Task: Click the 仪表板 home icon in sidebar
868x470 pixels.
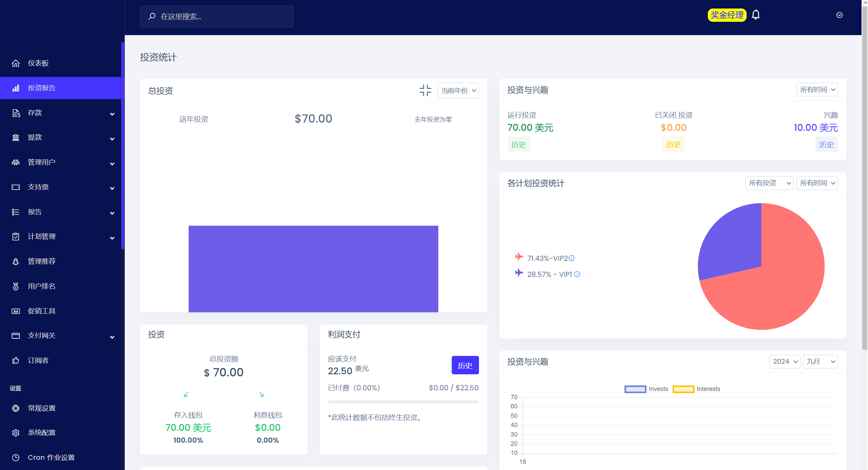Action: [16, 63]
